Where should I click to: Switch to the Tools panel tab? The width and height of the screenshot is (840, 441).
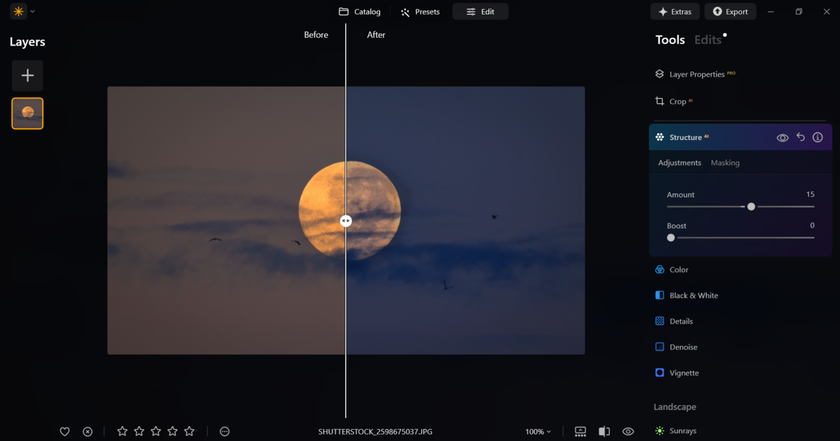point(670,40)
